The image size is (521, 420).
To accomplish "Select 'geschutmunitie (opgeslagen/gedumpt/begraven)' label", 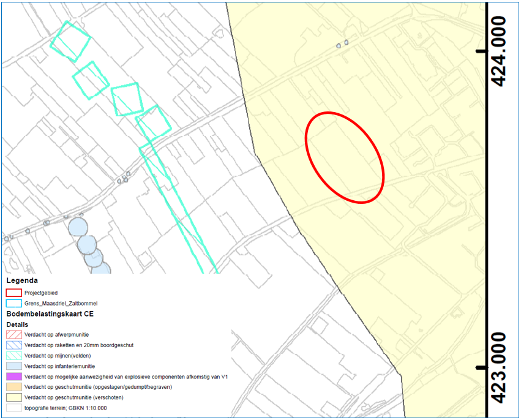I will (x=98, y=387).
